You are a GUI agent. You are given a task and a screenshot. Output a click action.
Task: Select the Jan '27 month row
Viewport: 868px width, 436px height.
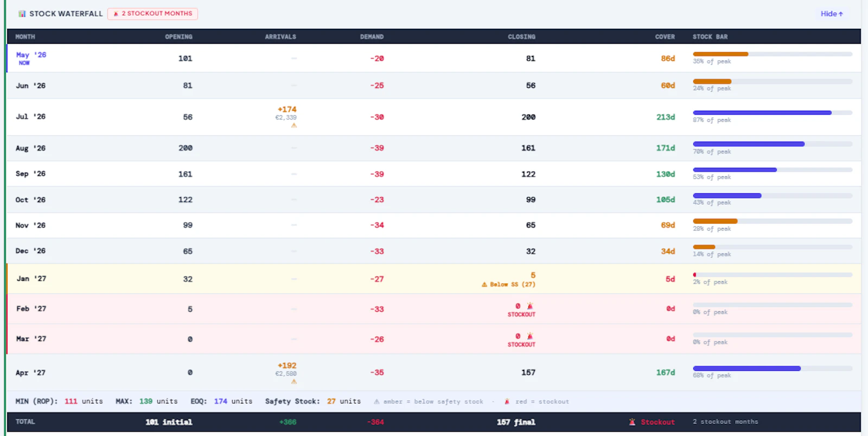tap(433, 279)
